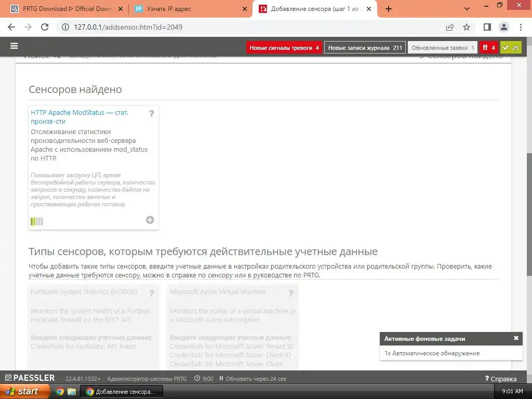
Task: Click the 9:01 AM system clock
Action: (x=512, y=391)
